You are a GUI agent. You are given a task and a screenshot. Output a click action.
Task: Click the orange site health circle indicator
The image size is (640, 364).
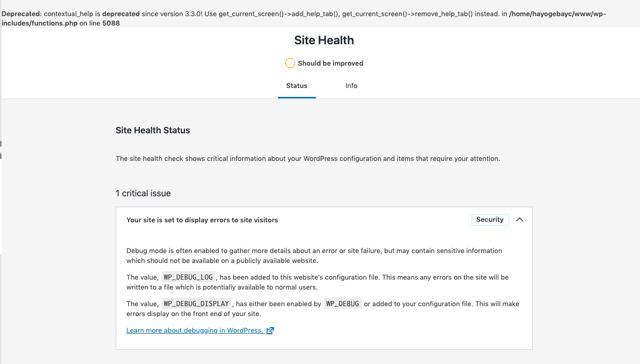[x=290, y=63]
